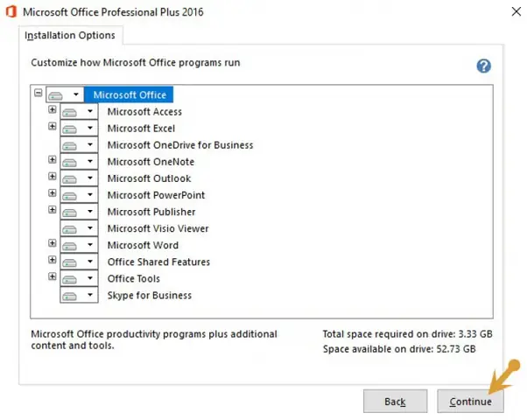Open install option dropdown for Microsoft Office
This screenshot has width=527, height=420.
click(x=65, y=94)
